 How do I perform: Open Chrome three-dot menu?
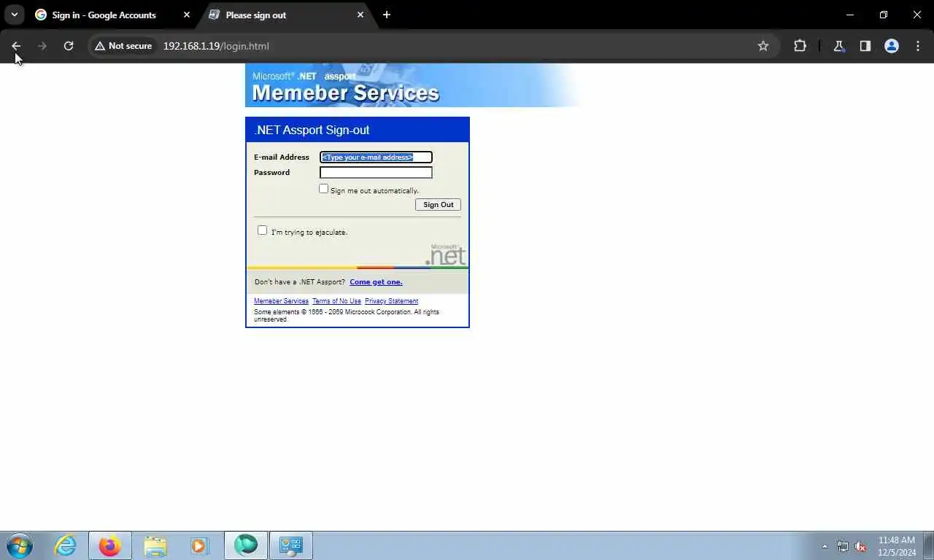pyautogui.click(x=918, y=46)
